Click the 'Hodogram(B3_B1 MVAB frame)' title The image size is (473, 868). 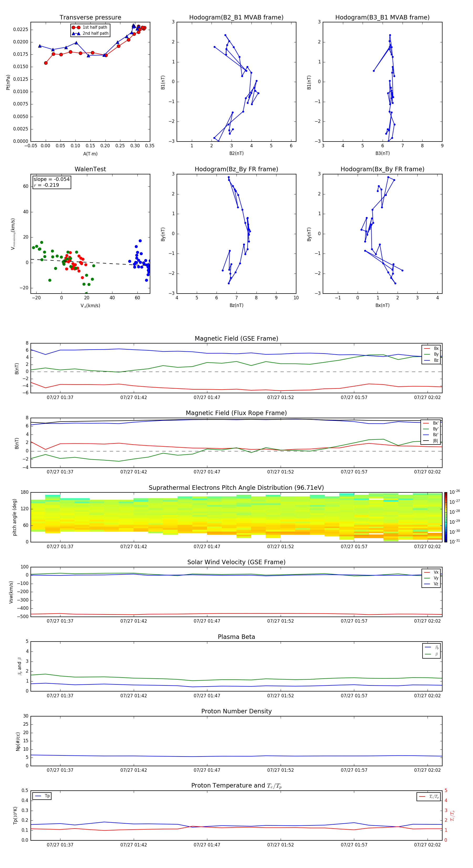pyautogui.click(x=382, y=18)
